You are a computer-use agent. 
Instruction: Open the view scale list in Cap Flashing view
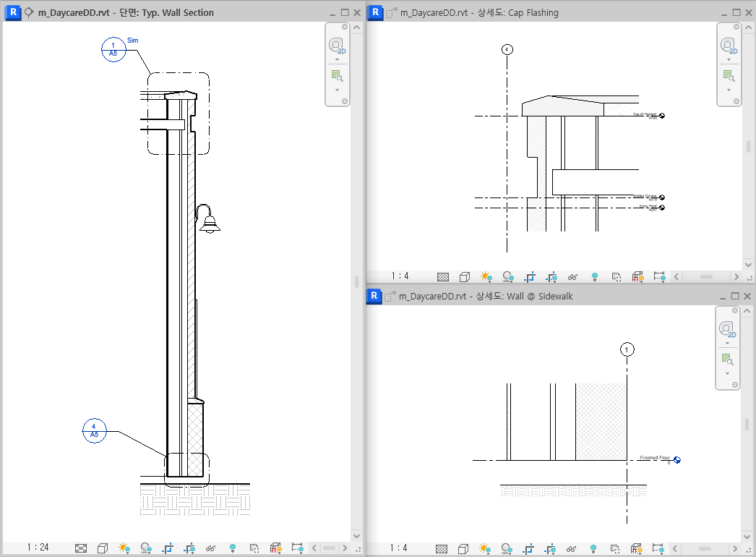coord(400,276)
